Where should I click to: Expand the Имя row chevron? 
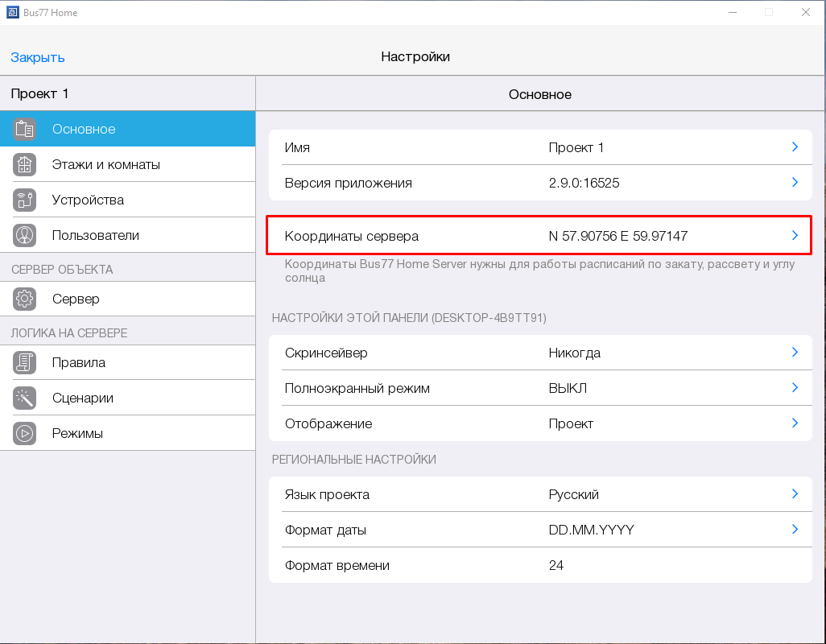pos(794,147)
